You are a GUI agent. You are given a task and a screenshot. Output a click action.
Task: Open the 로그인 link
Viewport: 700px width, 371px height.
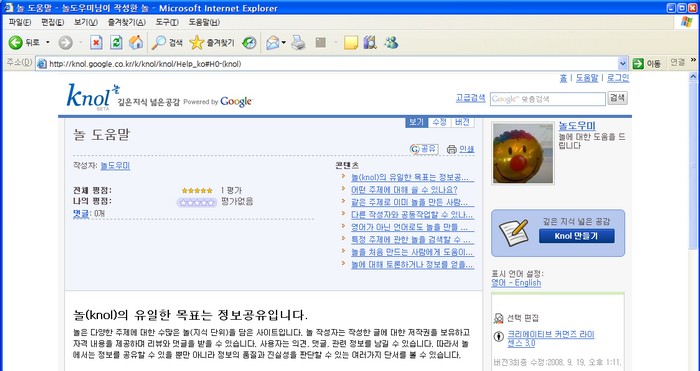point(618,78)
